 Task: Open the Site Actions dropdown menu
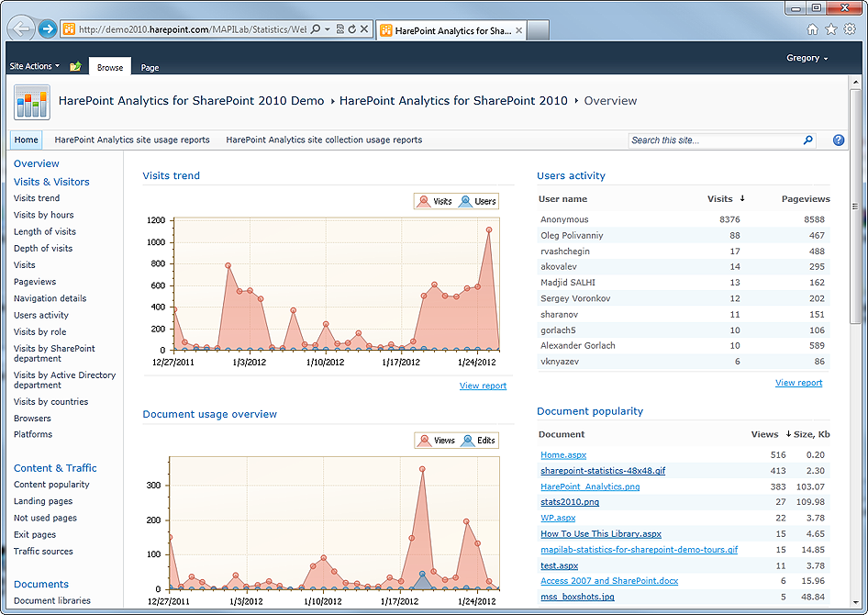[34, 66]
